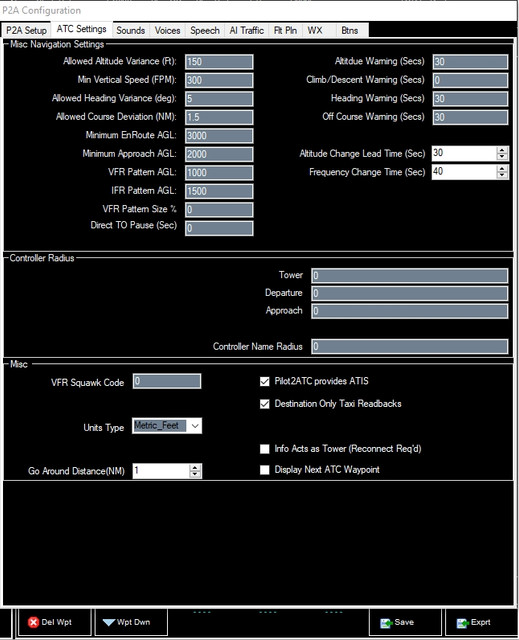Viewport: 519px width, 640px height.
Task: Click the Go Around Distance value
Action: point(161,471)
